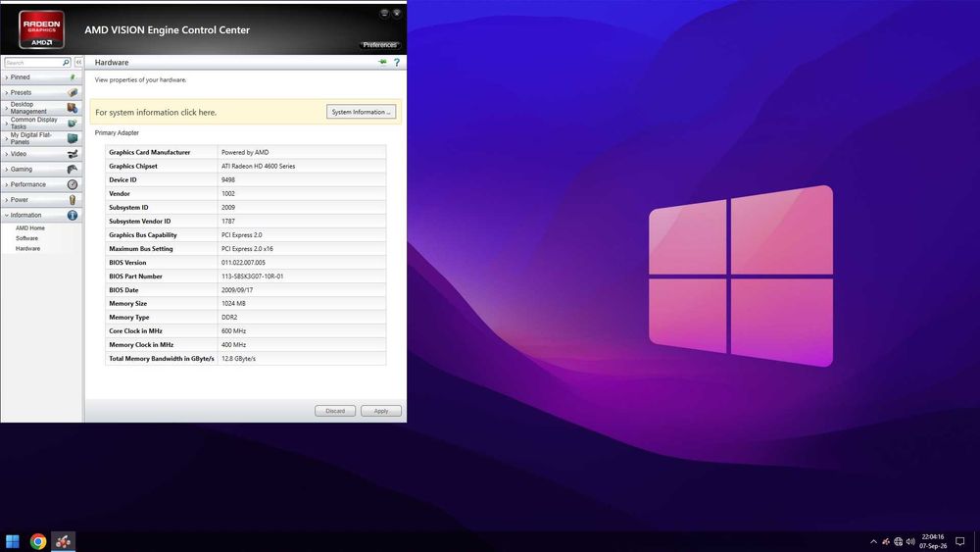Click the green pin icon beside Pinned
The width and height of the screenshot is (980, 552).
(73, 77)
